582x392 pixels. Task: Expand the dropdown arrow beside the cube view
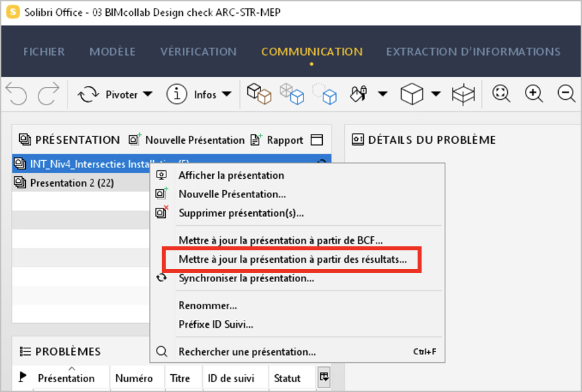(436, 94)
